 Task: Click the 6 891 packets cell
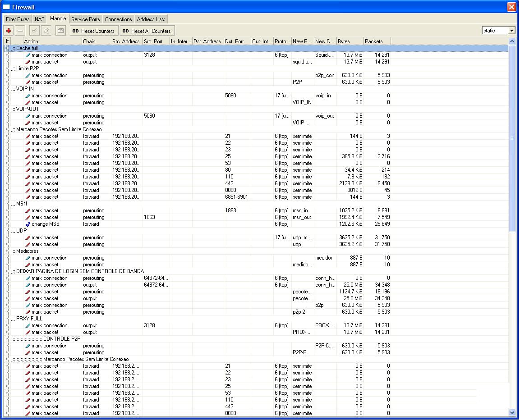tap(377, 210)
